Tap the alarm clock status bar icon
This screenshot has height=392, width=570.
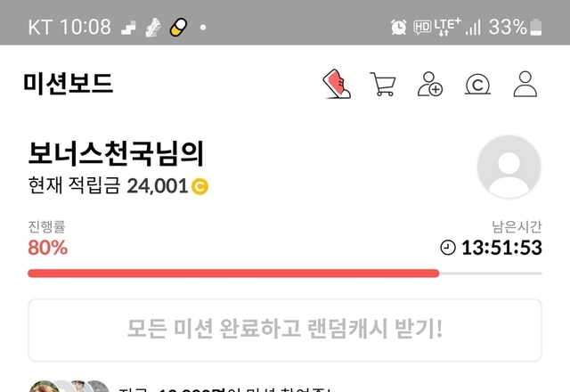[398, 27]
